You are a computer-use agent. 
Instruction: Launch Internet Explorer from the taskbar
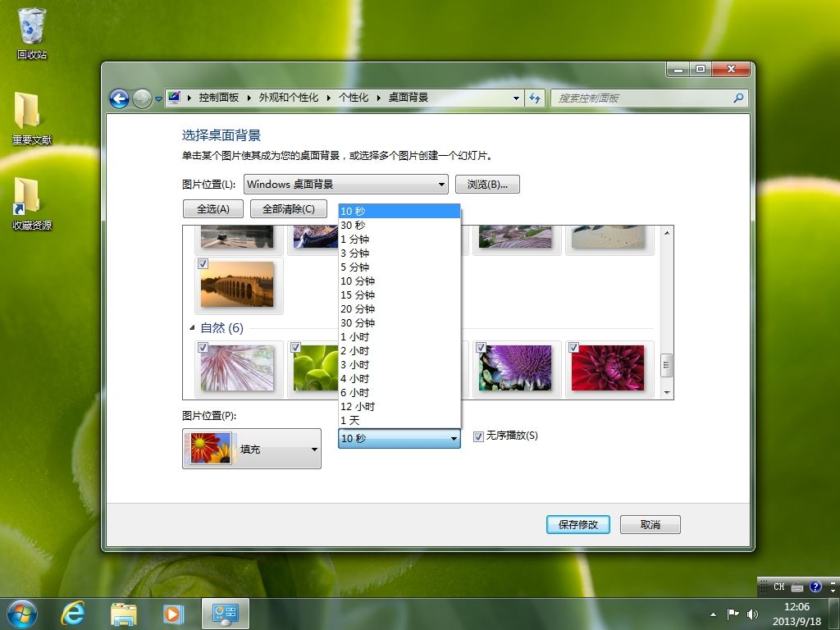tap(73, 614)
